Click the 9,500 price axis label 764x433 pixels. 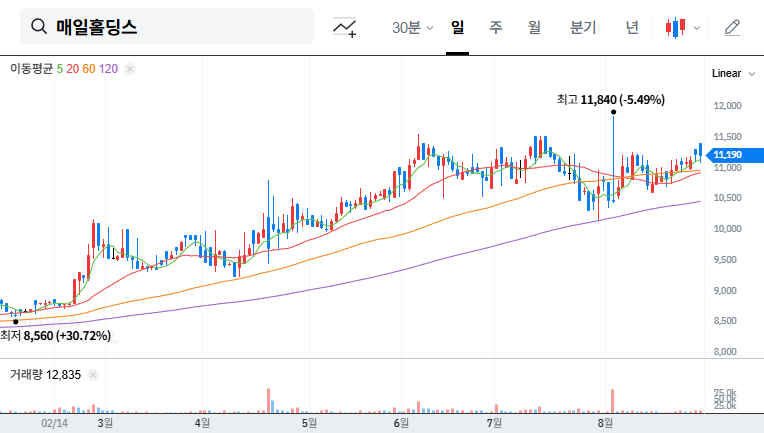727,260
